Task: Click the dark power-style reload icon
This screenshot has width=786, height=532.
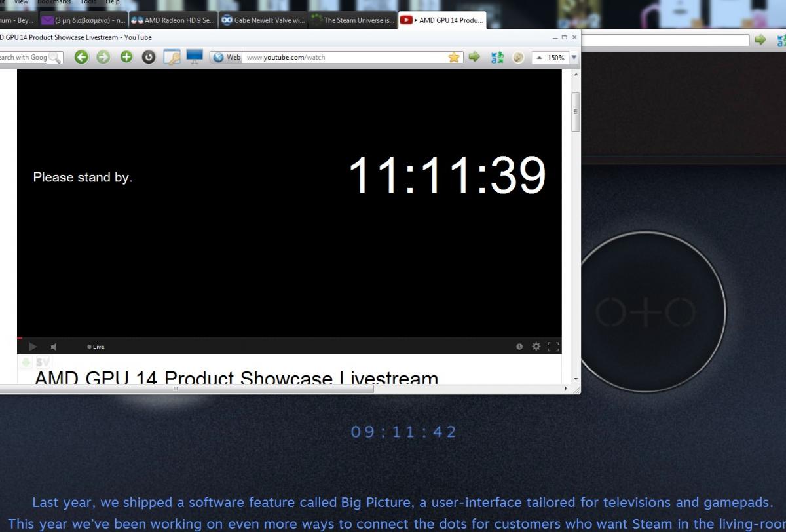Action: pyautogui.click(x=149, y=57)
